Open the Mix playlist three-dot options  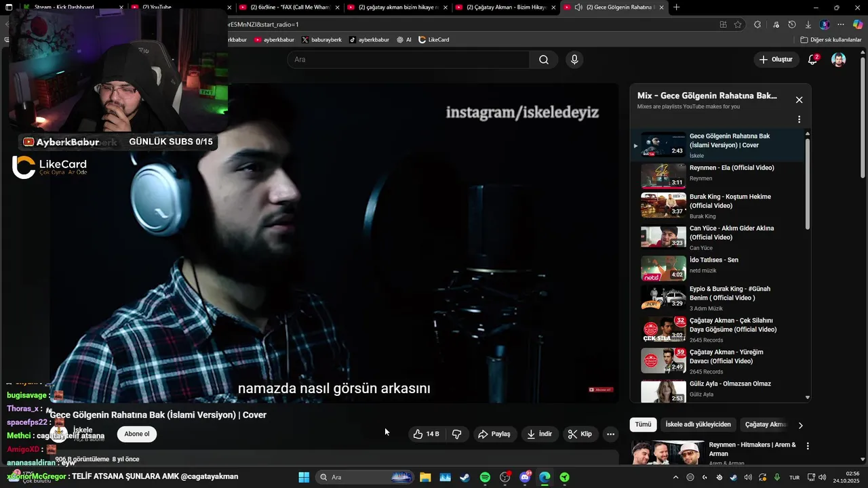(799, 119)
